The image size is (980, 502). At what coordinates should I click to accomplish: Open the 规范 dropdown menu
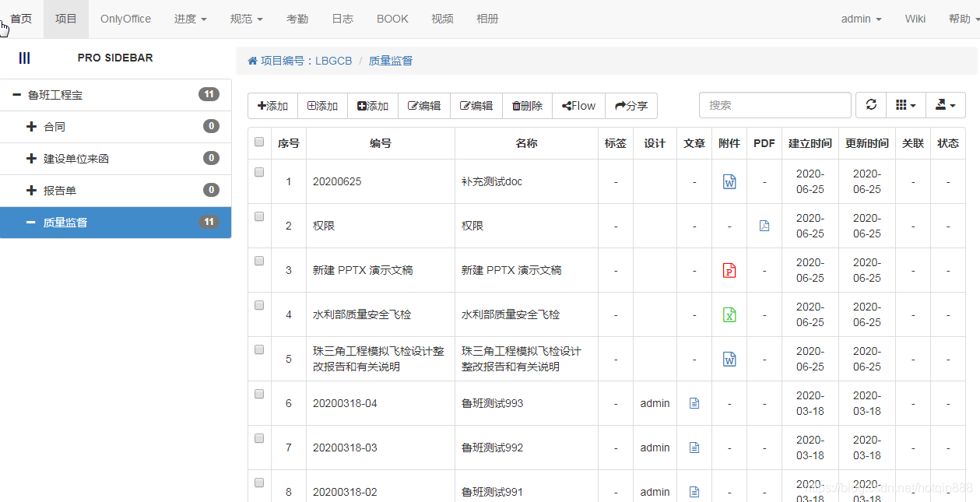[x=247, y=19]
